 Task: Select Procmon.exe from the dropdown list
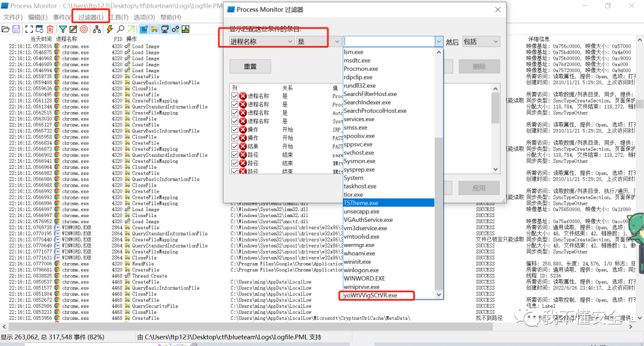pyautogui.click(x=389, y=69)
